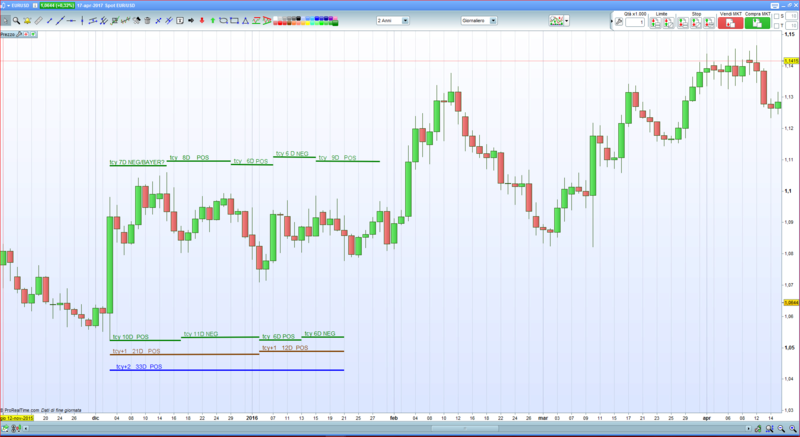Click the 1,1415 price axis label
800x437 pixels.
coord(791,61)
